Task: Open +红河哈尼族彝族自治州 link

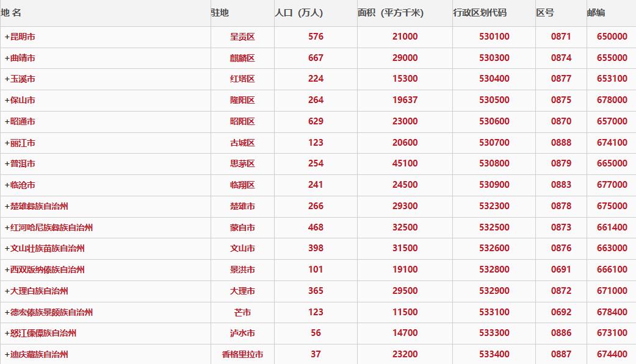Action: (49, 227)
